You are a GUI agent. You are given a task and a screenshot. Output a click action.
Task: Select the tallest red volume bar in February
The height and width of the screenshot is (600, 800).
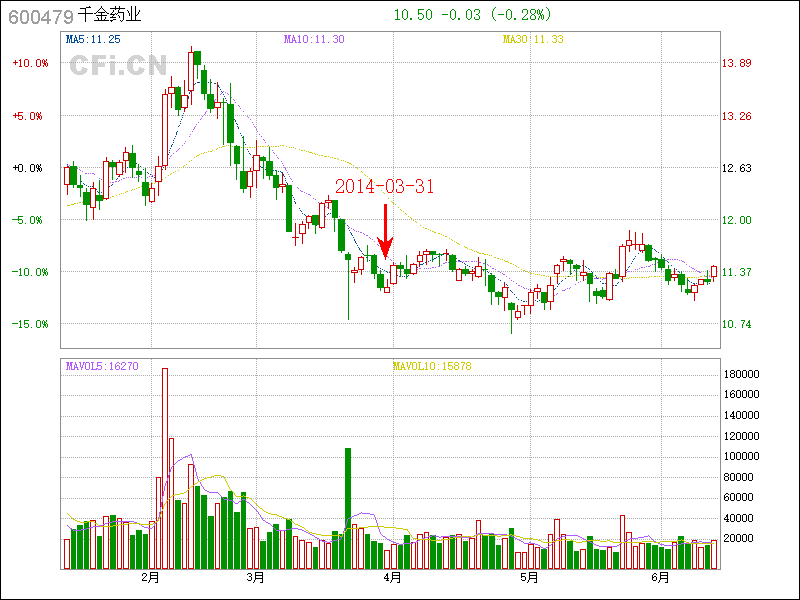tap(165, 468)
